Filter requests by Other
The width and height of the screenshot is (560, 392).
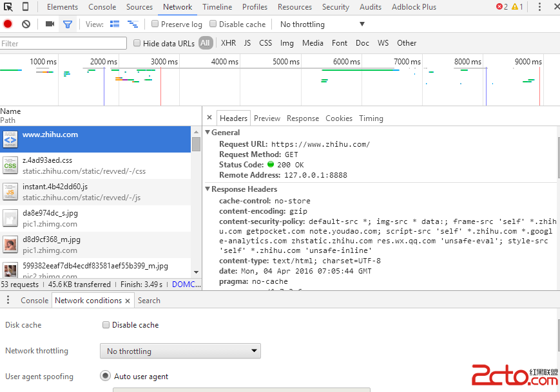[x=407, y=42]
